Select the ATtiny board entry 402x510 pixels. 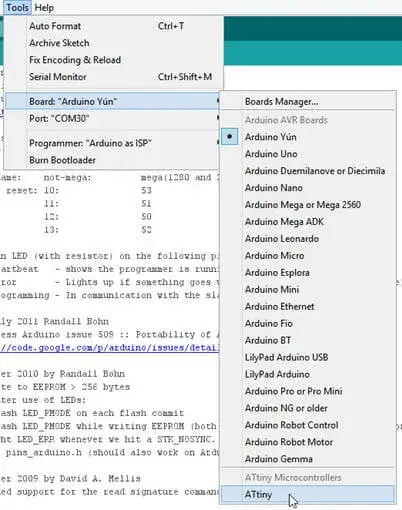pyautogui.click(x=307, y=495)
